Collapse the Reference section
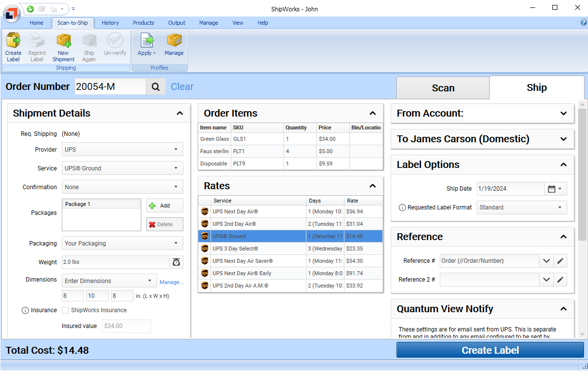The image size is (588, 371). coord(563,237)
